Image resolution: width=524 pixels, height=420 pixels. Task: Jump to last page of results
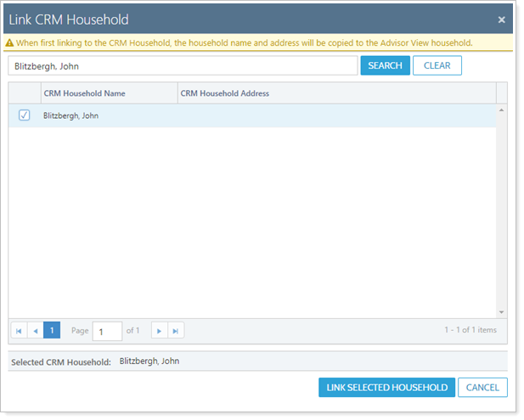[x=175, y=330]
